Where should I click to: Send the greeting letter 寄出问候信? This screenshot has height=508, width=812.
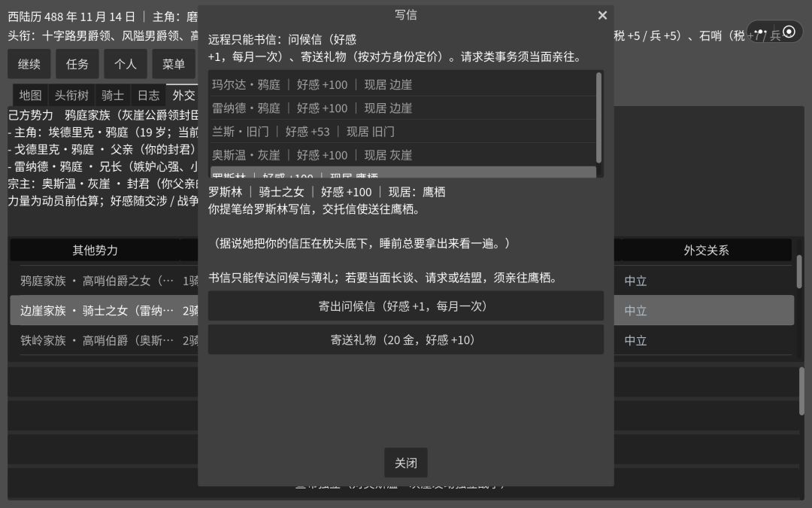point(405,306)
